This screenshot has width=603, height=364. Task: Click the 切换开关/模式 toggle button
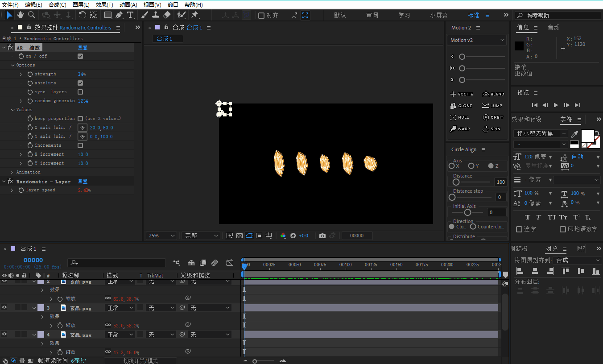click(140, 360)
